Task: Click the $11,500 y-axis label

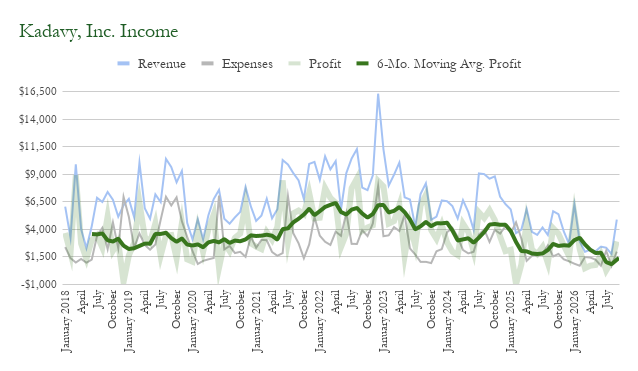Action: (x=37, y=146)
